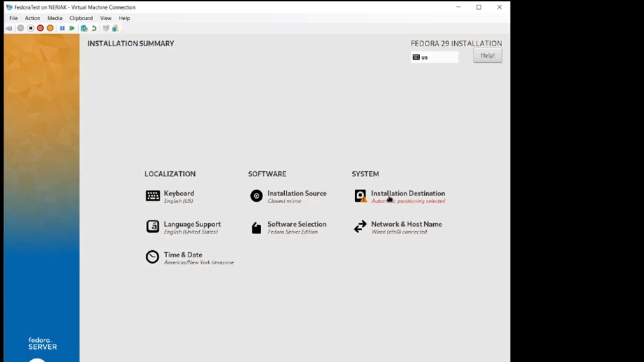Open Software Selection settings

coord(297,224)
